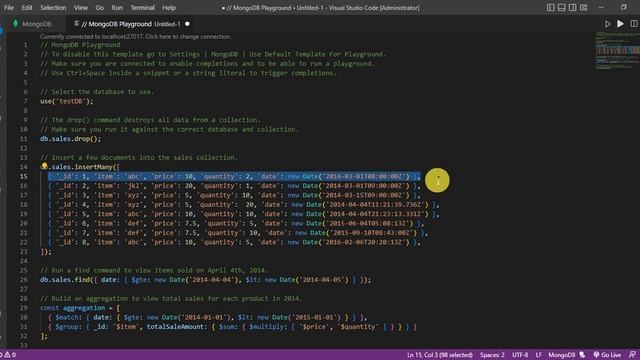Screen dimensions: 640x360
Task: Click the Copilot-style icon next to MongoDB in the status bar
Action: [x=582, y=355]
